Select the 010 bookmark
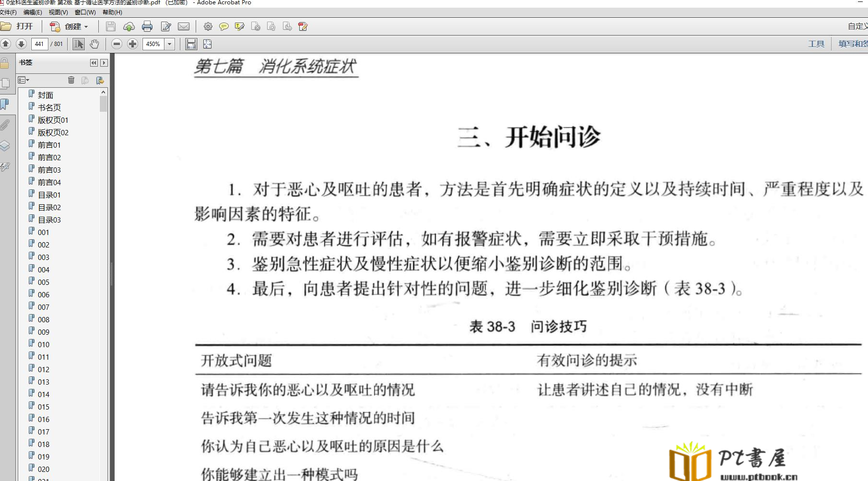 tap(43, 344)
